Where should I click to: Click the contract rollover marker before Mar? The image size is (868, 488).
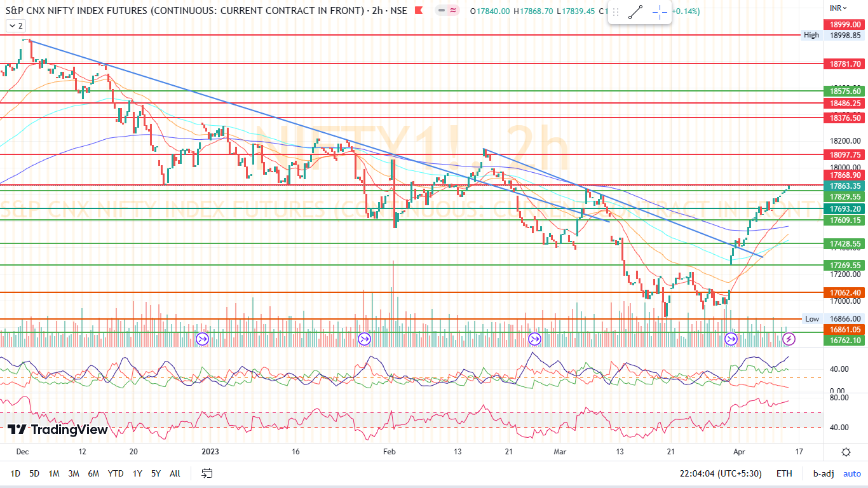click(x=534, y=339)
